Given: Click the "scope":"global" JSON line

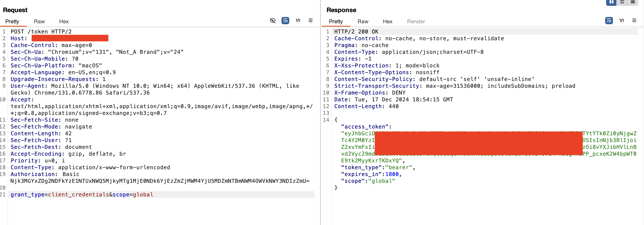Looking at the screenshot, I should point(368,181).
